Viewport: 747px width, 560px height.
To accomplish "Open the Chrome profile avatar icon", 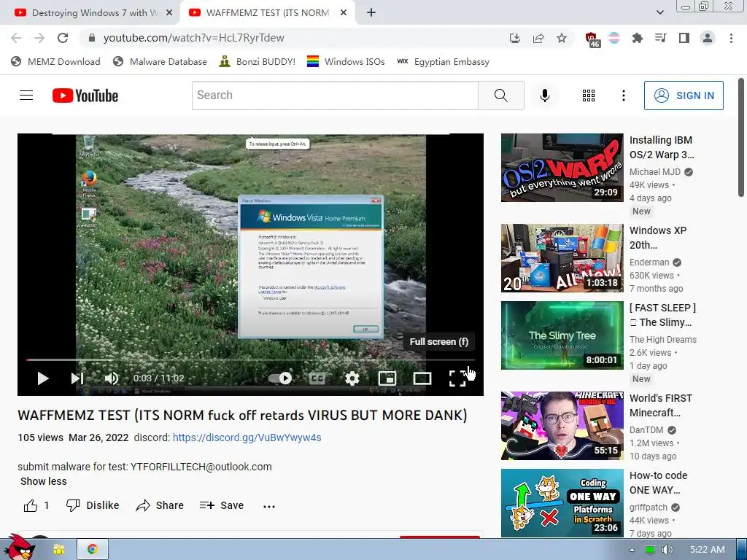I will click(x=708, y=38).
